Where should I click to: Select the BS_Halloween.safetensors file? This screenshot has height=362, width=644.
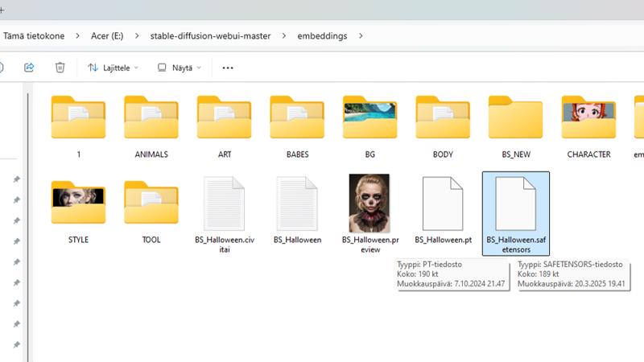click(x=516, y=213)
